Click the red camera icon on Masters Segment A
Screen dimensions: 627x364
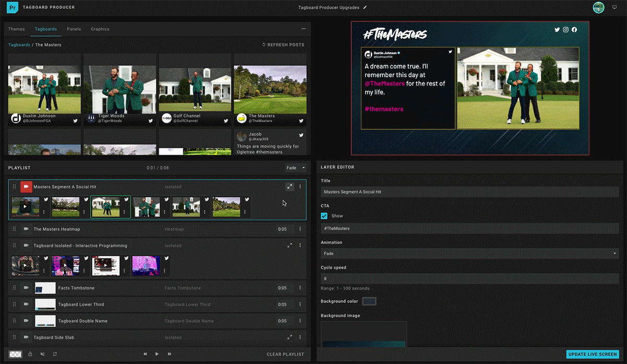26,187
